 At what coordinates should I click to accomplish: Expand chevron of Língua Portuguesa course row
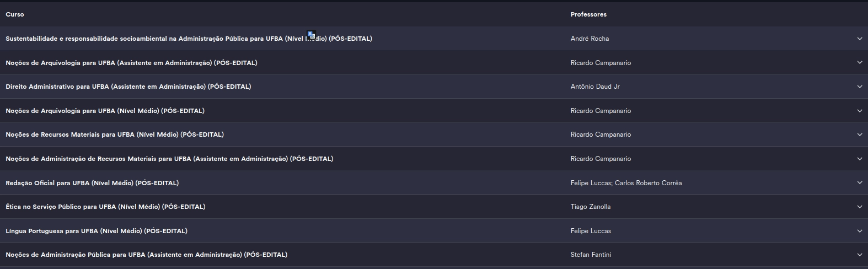pos(859,231)
